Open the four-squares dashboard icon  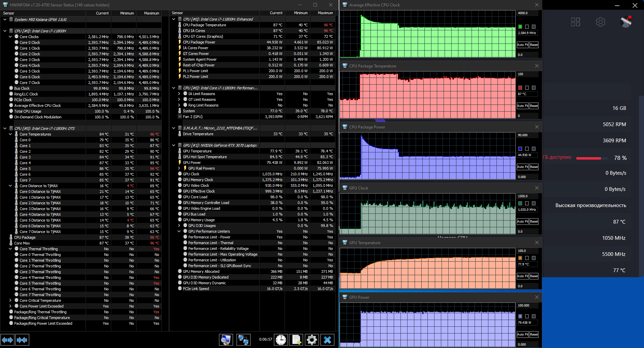(576, 22)
